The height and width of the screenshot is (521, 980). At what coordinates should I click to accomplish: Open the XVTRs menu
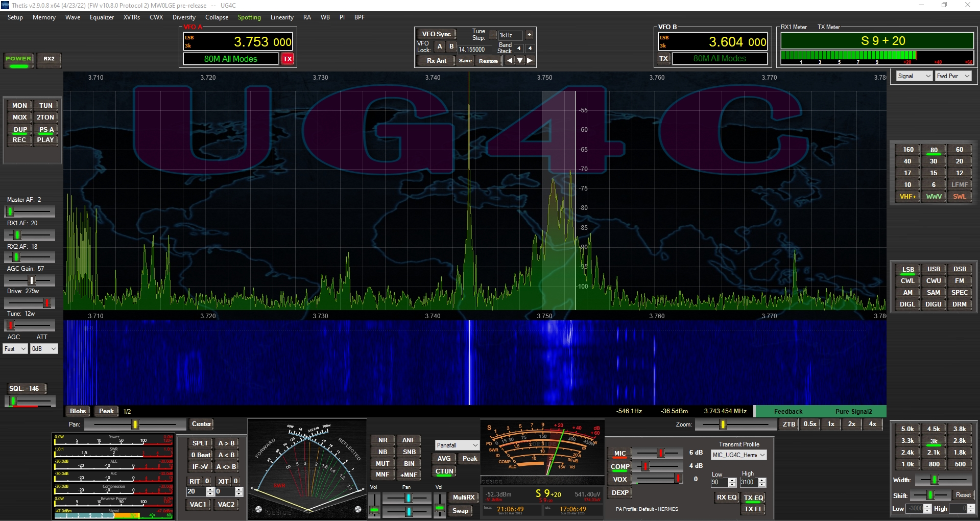[x=132, y=17]
